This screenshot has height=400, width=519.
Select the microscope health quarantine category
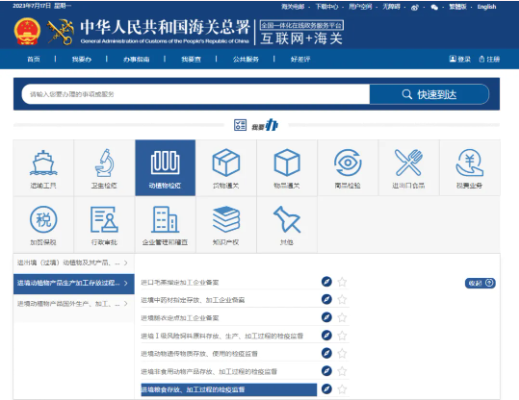(x=104, y=168)
